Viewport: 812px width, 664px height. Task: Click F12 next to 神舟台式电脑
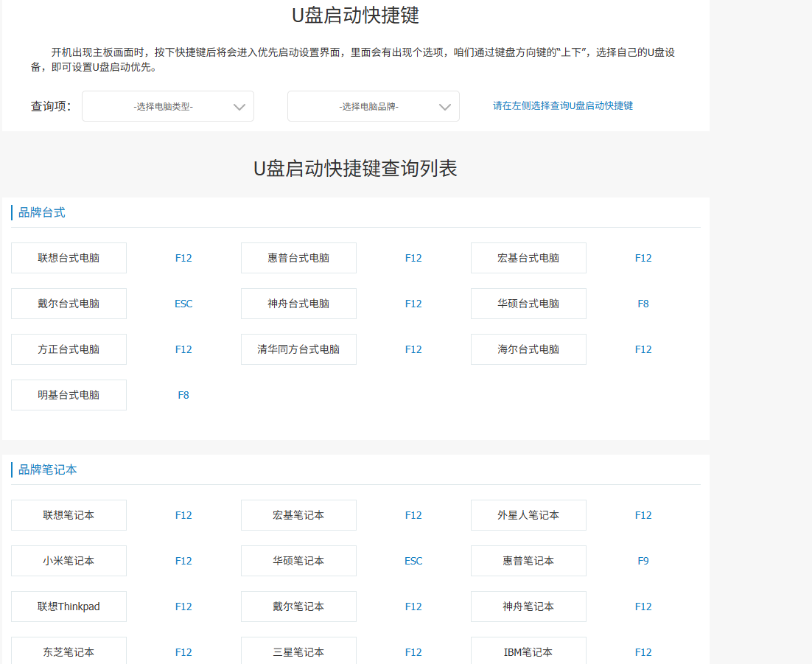pos(413,304)
